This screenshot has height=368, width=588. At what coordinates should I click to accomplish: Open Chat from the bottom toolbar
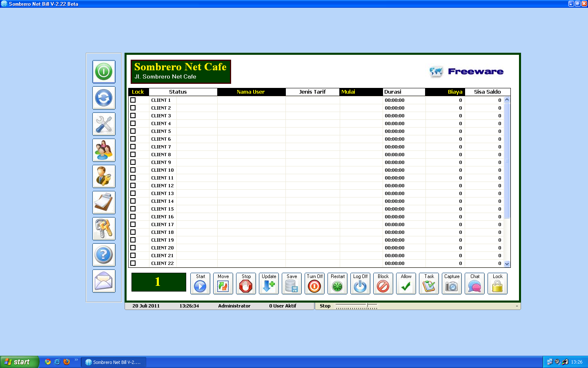[x=474, y=283]
